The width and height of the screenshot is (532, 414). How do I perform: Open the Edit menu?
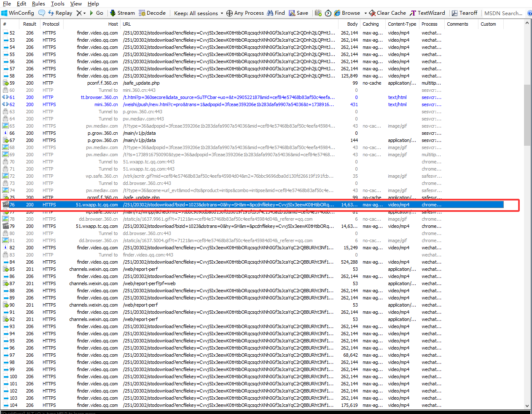pyautogui.click(x=21, y=3)
